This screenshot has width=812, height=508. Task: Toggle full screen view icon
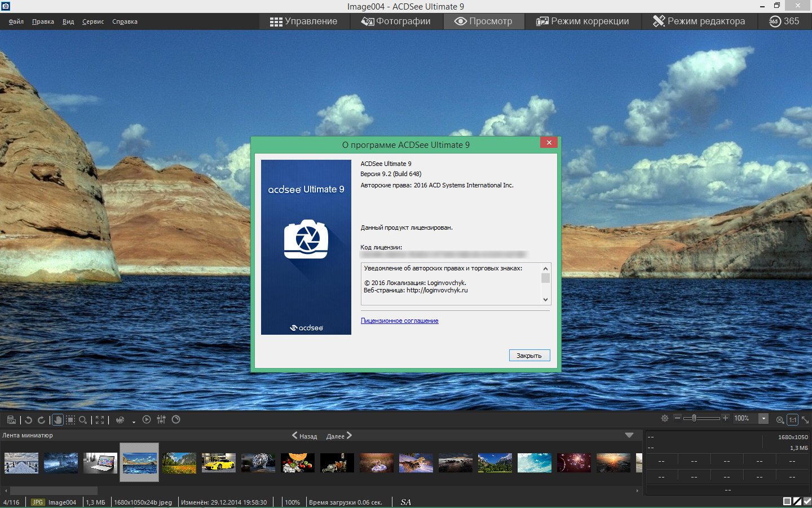pos(100,419)
